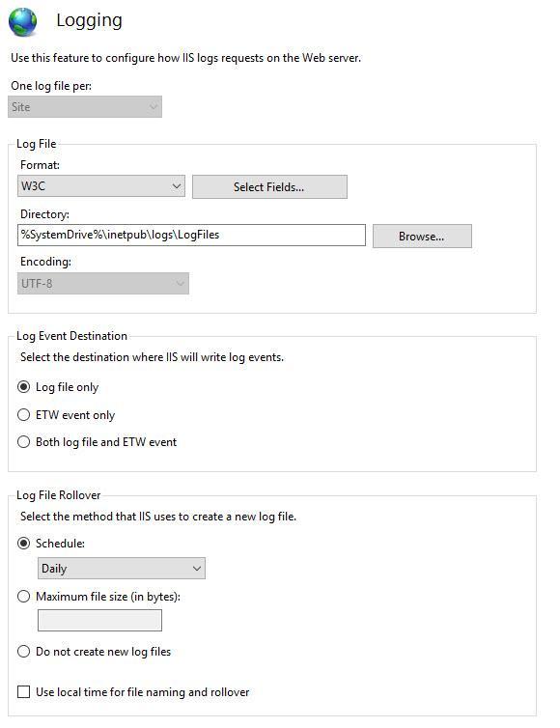Select the Schedule rollover radio button
The image size is (560, 728).
[x=24, y=544]
